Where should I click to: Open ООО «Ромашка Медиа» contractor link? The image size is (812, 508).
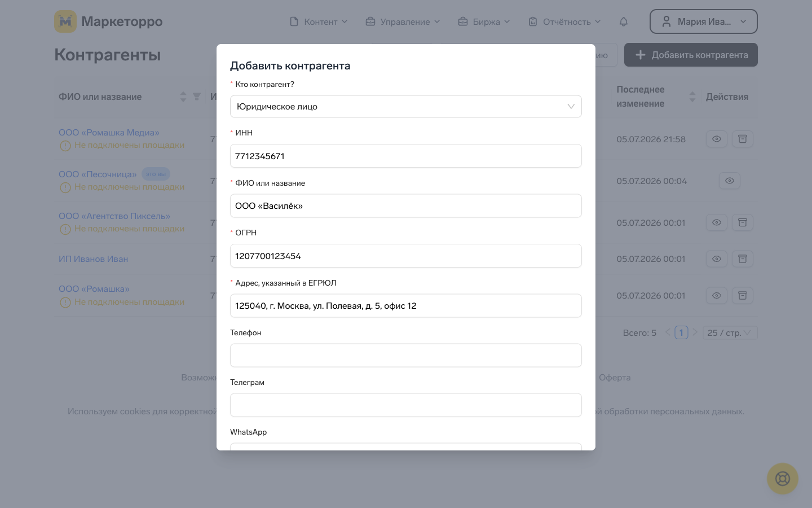click(109, 133)
